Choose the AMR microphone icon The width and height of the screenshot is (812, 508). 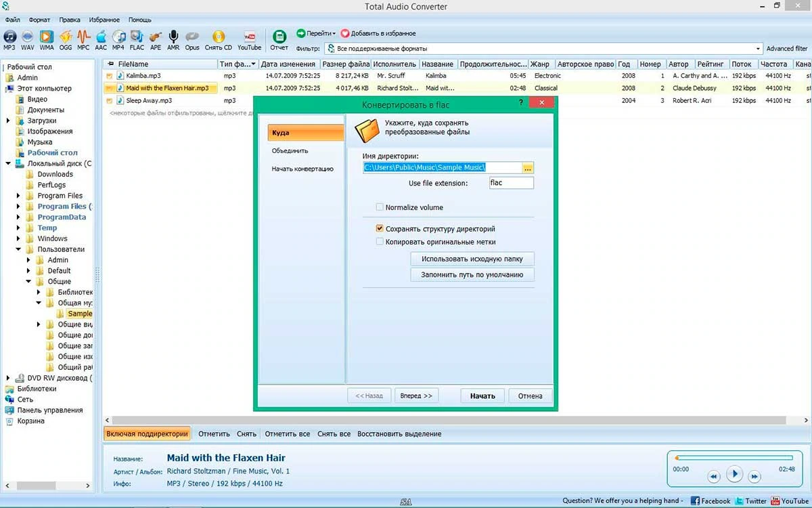point(173,40)
